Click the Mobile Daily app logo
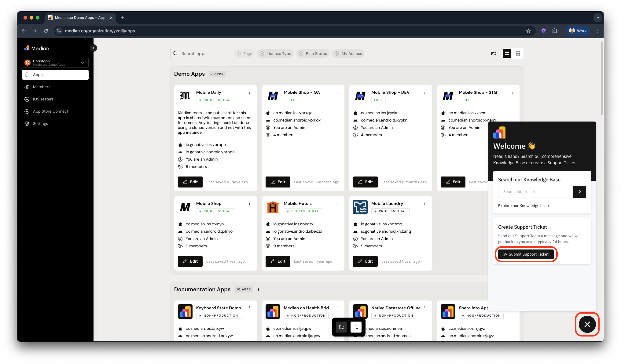 click(x=185, y=96)
